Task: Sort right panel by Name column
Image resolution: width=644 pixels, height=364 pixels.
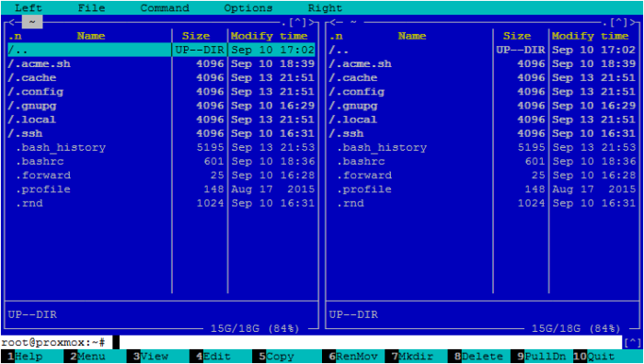Action: click(412, 36)
